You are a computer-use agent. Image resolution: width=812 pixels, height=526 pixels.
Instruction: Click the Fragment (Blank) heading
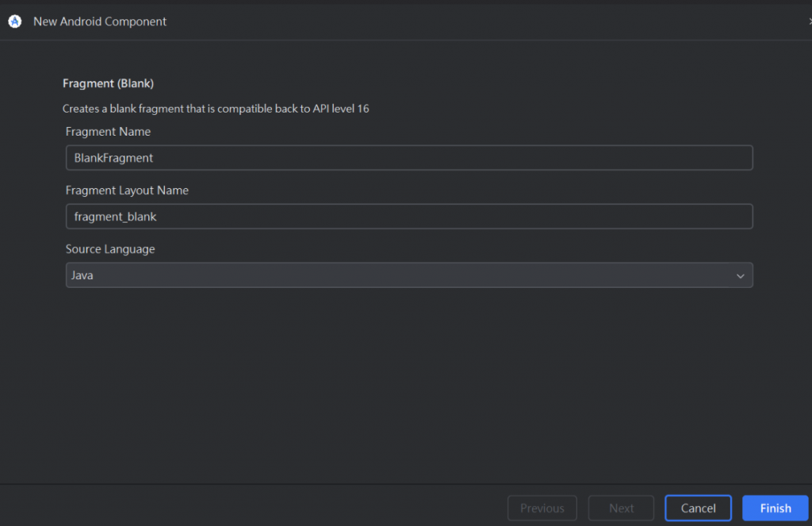point(108,83)
